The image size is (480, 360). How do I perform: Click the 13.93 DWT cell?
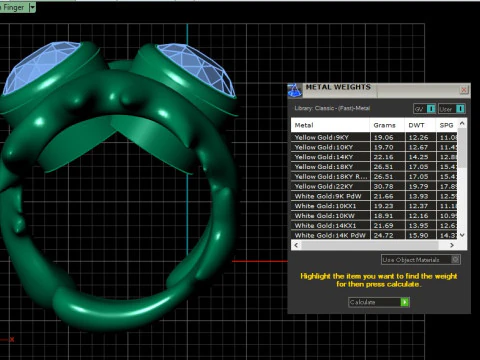(421, 196)
